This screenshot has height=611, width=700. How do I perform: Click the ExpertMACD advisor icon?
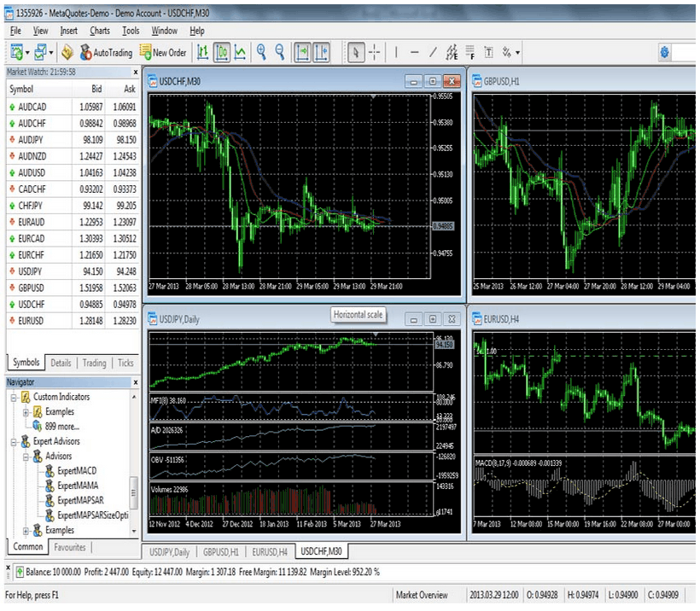[50, 471]
